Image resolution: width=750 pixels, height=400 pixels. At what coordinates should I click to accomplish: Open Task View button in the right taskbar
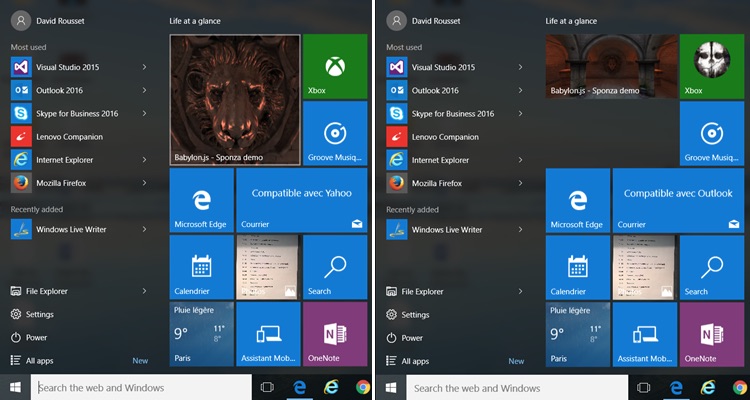[643, 388]
